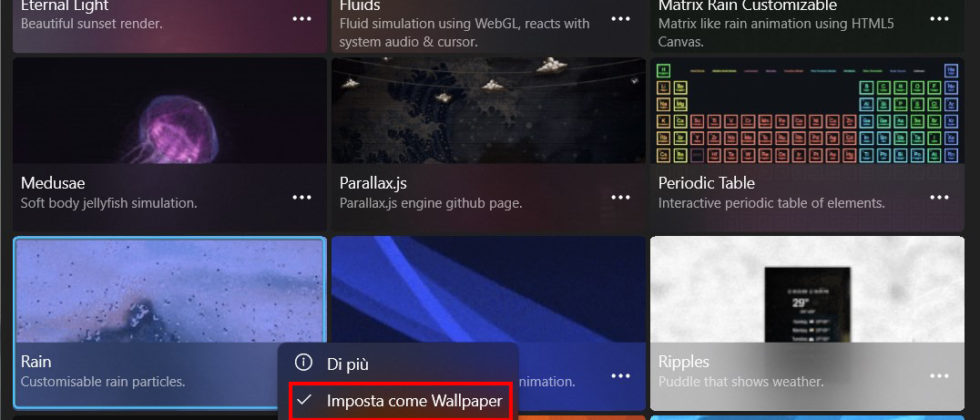The height and width of the screenshot is (420, 980).
Task: Select "Imposta come Wallpaper" menu entry
Action: pyautogui.click(x=398, y=401)
